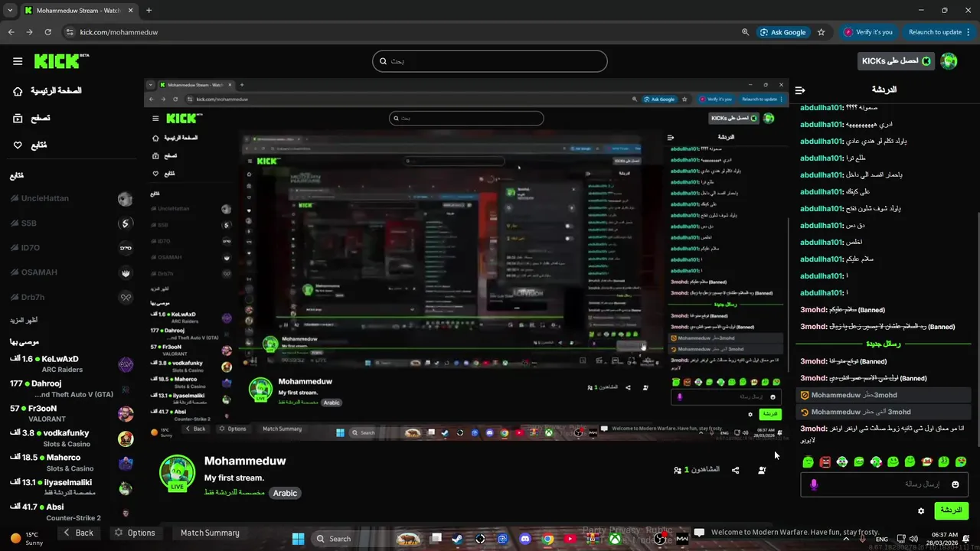Expand أظهر المزيد in followed list

[24, 320]
